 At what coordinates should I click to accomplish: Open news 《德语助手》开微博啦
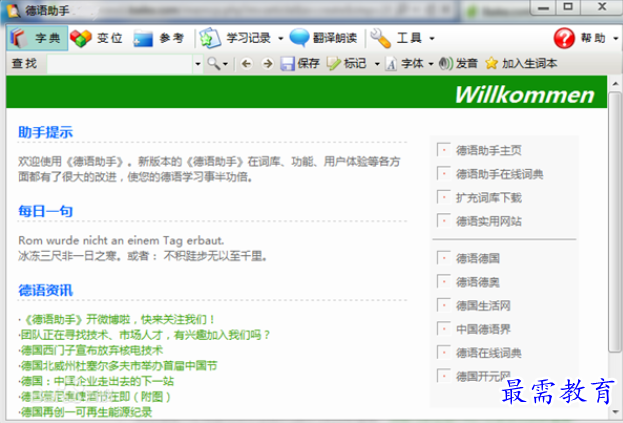[x=119, y=319]
